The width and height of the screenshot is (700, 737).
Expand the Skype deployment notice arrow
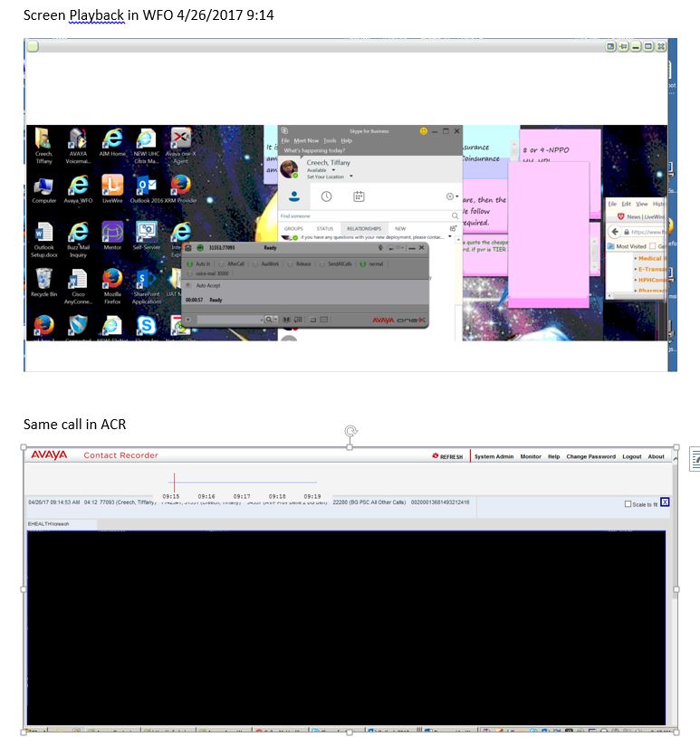pyautogui.click(x=450, y=237)
